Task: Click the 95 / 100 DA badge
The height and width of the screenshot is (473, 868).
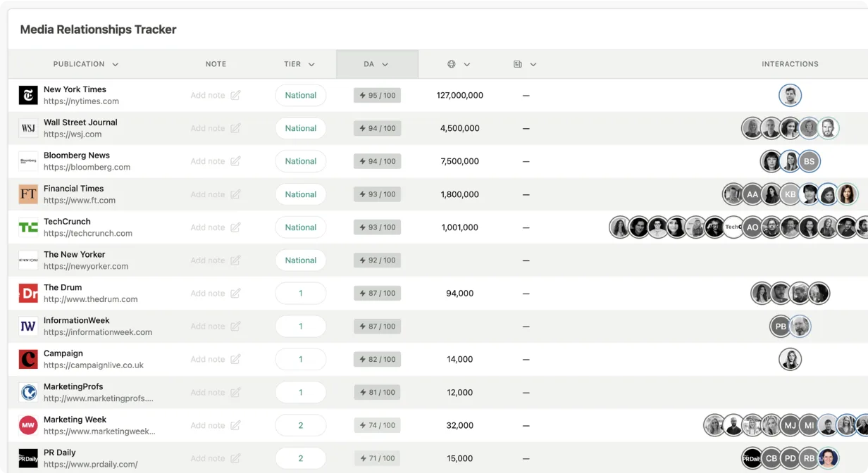Action: tap(377, 95)
